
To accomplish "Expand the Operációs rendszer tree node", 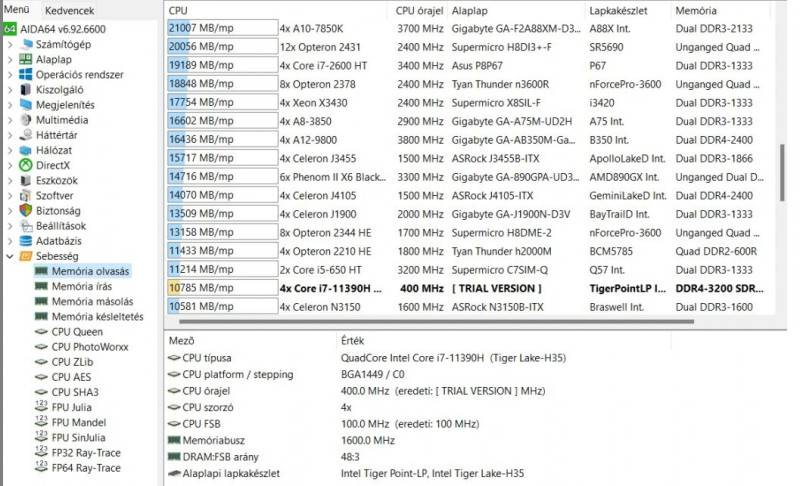I will pyautogui.click(x=9, y=75).
